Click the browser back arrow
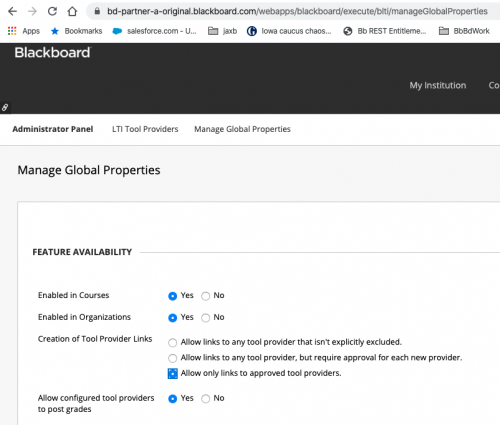This screenshot has width=500, height=425. pos(12,11)
